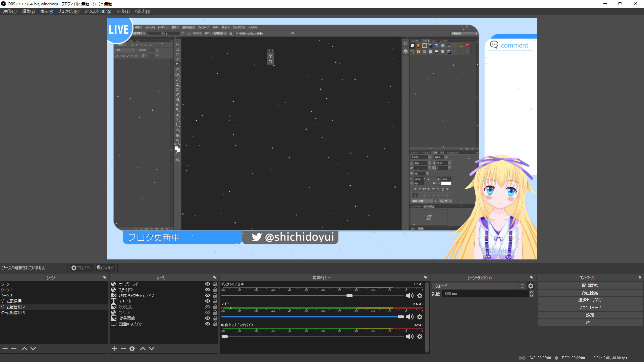Pop out the コントロール dock panel
The width and height of the screenshot is (644, 362).
[640, 278]
